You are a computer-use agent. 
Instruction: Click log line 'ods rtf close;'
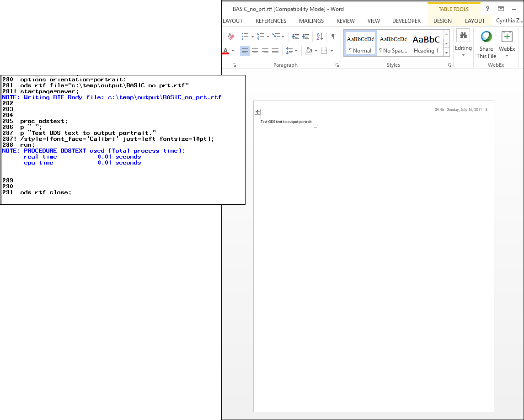click(x=45, y=192)
